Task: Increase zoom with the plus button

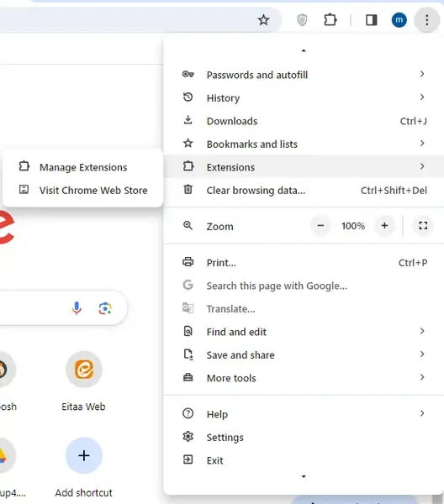Action: click(384, 226)
